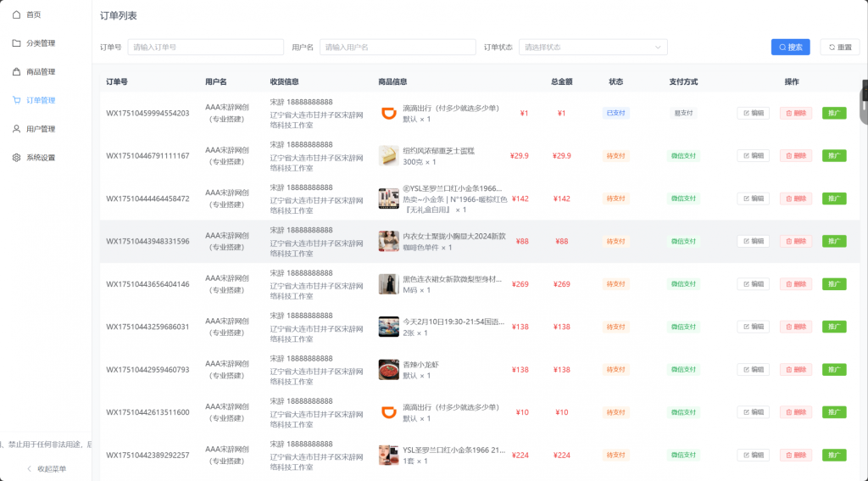Click 推广 for order WX17510446791111167
Screen dimensions: 868x481
[834, 156]
